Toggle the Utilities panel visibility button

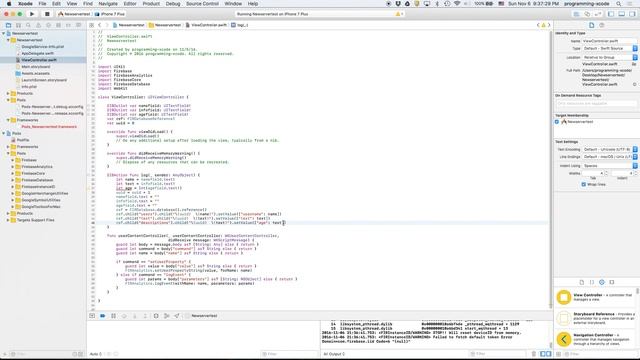[x=632, y=14]
